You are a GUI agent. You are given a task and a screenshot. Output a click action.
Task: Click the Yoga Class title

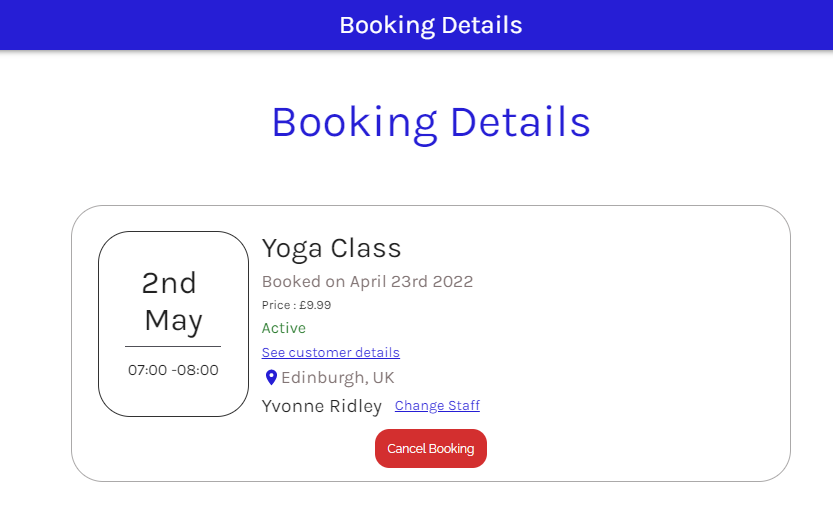click(331, 248)
